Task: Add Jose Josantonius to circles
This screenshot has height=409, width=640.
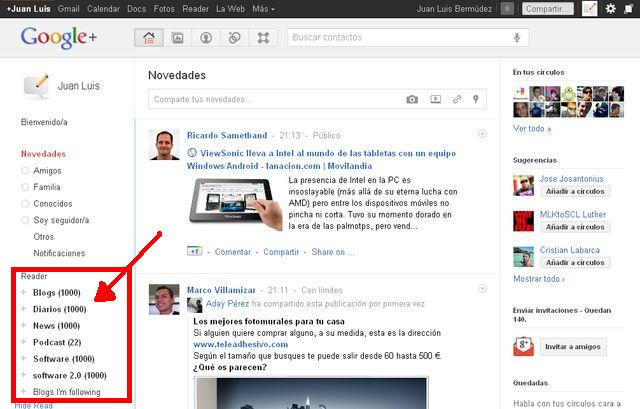Action: 575,191
